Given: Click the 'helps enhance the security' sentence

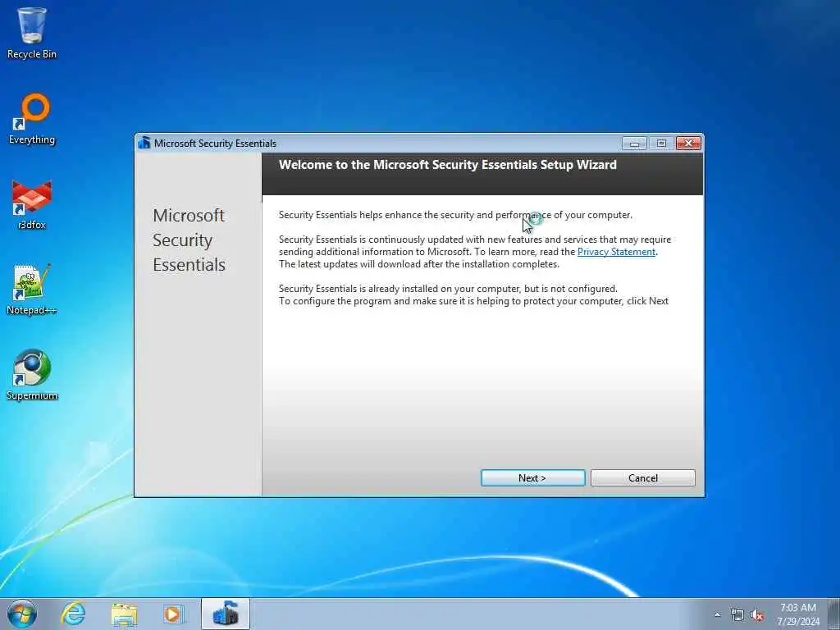Looking at the screenshot, I should click(x=455, y=215).
